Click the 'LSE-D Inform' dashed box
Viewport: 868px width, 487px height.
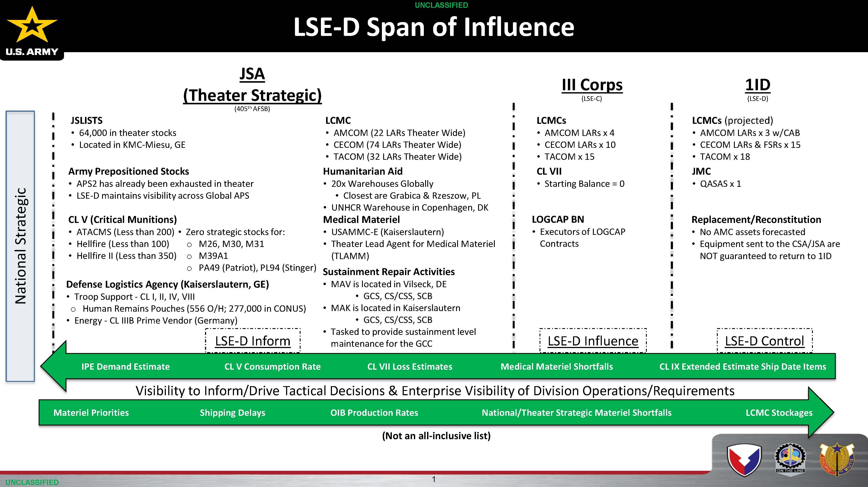click(x=253, y=341)
